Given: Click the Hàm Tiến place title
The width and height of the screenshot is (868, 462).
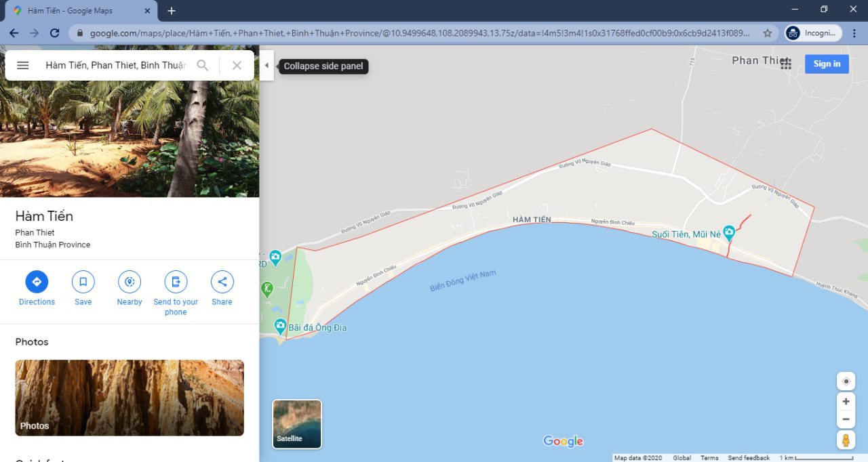Looking at the screenshot, I should point(44,216).
